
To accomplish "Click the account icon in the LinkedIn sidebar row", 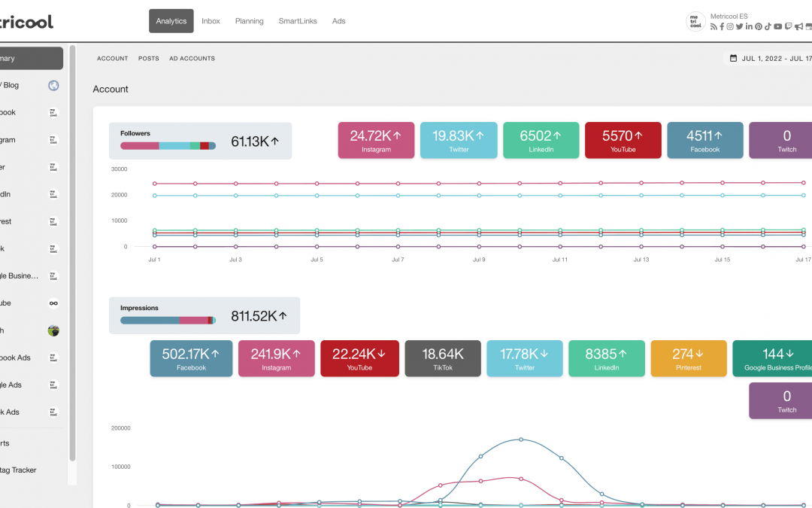I will pyautogui.click(x=53, y=194).
